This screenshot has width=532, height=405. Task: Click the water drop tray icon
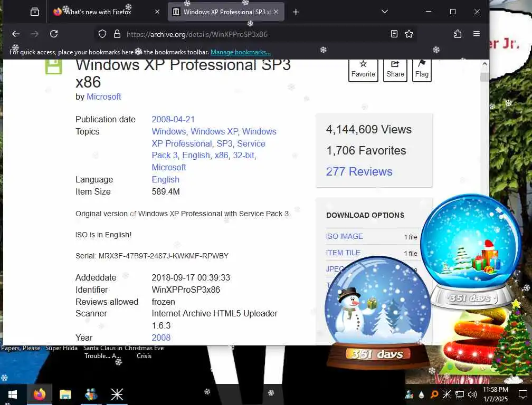(421, 394)
